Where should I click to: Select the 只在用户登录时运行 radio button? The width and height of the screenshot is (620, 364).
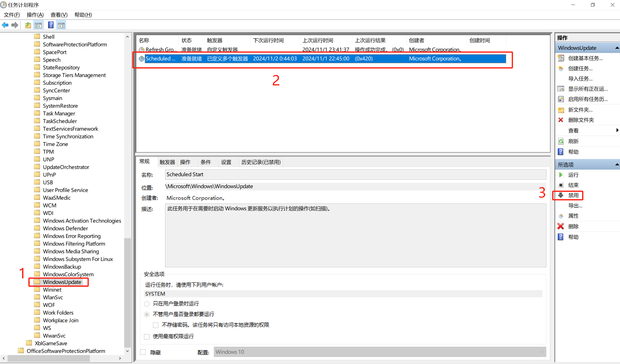tap(147, 304)
